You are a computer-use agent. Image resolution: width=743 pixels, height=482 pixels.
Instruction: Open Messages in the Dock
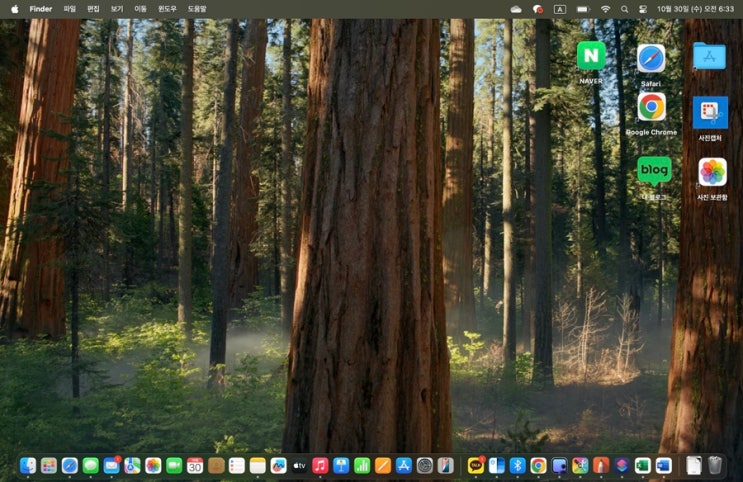[x=91, y=466]
